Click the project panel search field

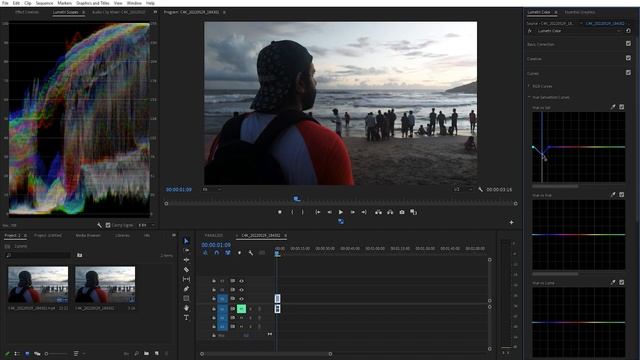coord(38,255)
